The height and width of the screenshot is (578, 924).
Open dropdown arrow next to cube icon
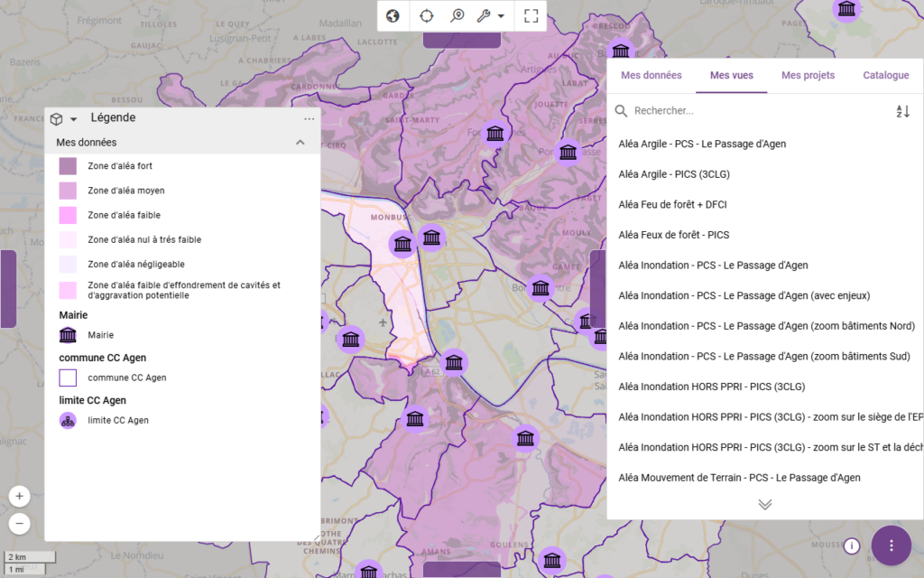[x=74, y=119]
